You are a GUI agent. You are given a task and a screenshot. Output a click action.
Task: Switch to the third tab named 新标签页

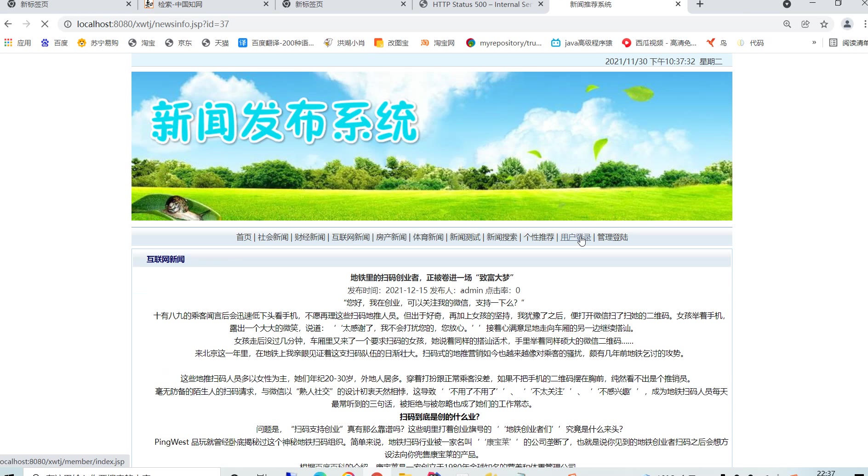pos(344,4)
